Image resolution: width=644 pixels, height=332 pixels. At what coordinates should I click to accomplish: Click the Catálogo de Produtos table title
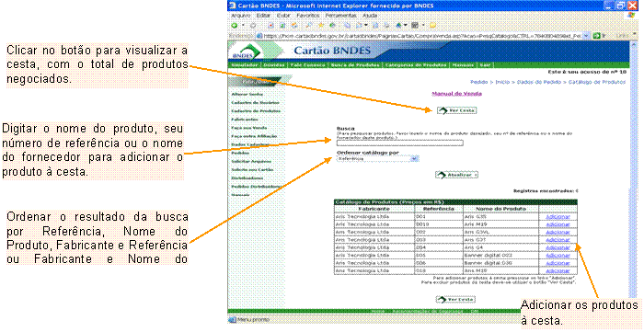click(x=389, y=202)
